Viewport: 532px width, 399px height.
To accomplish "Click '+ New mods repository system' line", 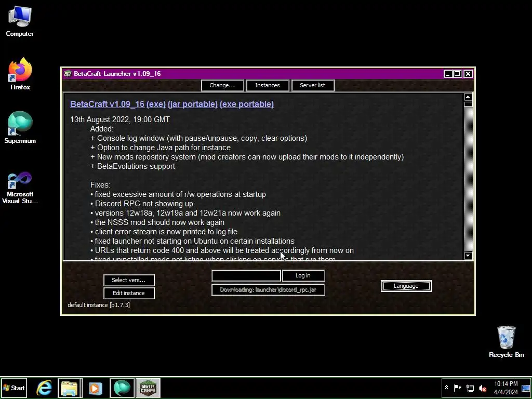I will [x=247, y=157].
